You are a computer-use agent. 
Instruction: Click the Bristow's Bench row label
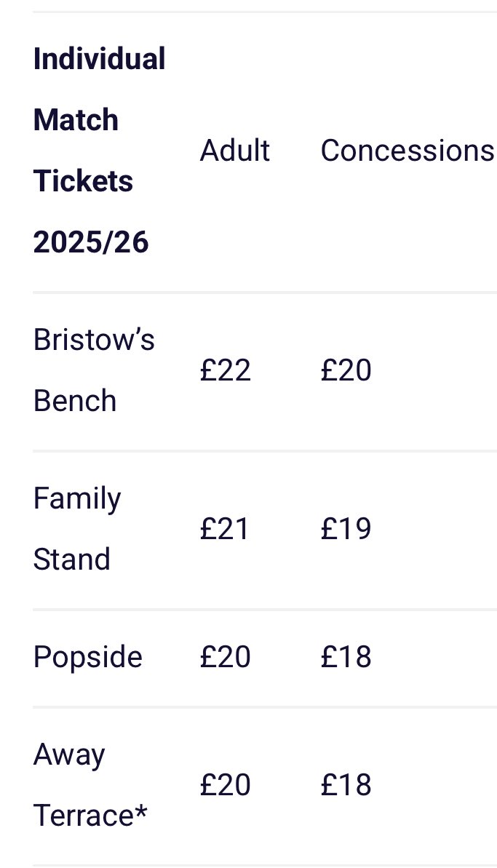tap(94, 370)
